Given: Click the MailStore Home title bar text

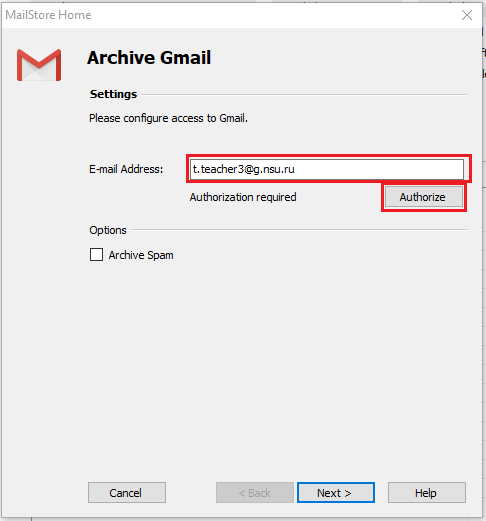Looking at the screenshot, I should pyautogui.click(x=48, y=15).
